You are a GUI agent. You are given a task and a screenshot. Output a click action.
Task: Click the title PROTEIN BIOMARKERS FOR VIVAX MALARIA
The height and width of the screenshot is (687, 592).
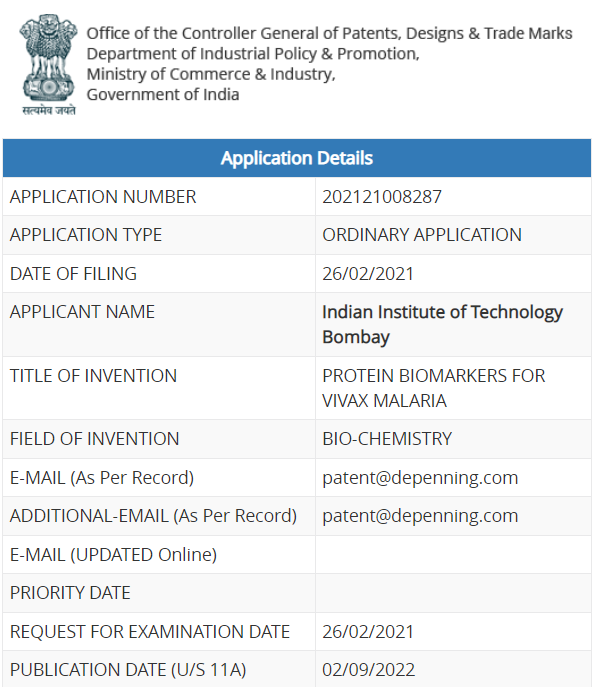point(434,388)
